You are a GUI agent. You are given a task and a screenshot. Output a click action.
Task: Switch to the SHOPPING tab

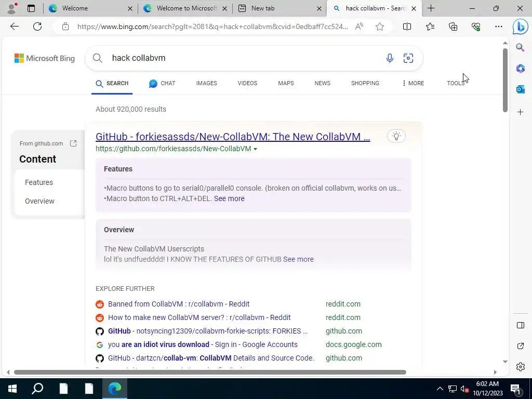365,83
